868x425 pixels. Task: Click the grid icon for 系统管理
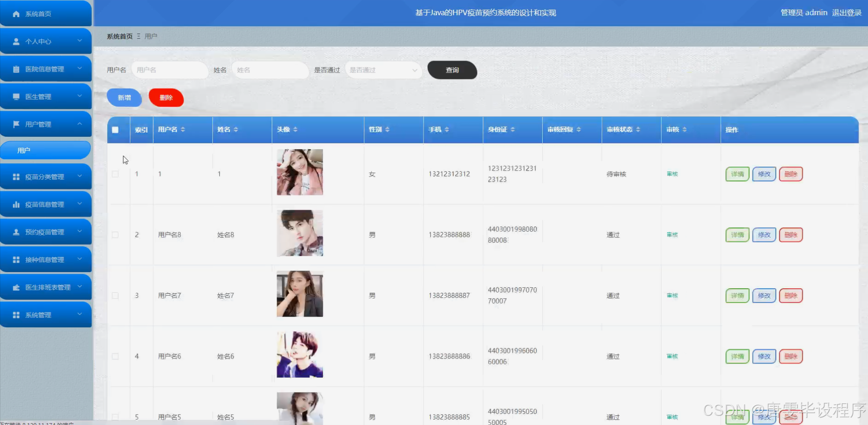(x=16, y=315)
